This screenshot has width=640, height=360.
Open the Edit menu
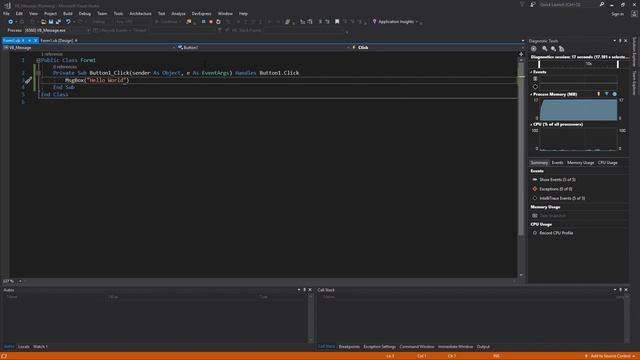click(19, 13)
